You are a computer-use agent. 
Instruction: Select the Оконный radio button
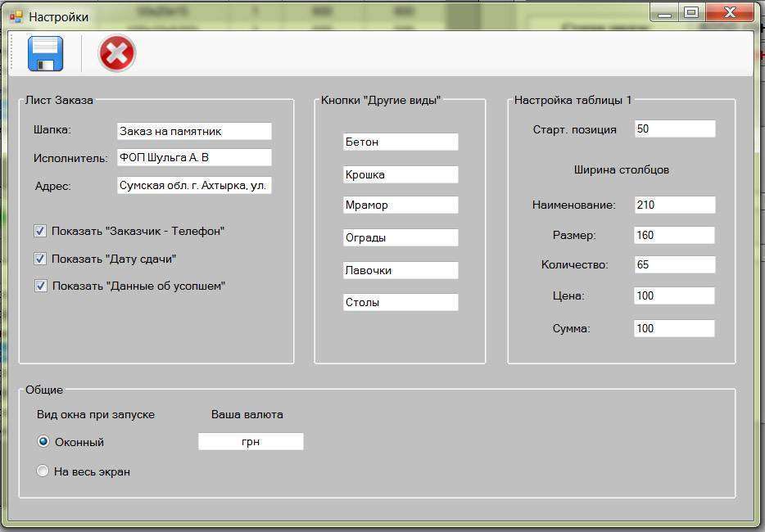43,442
